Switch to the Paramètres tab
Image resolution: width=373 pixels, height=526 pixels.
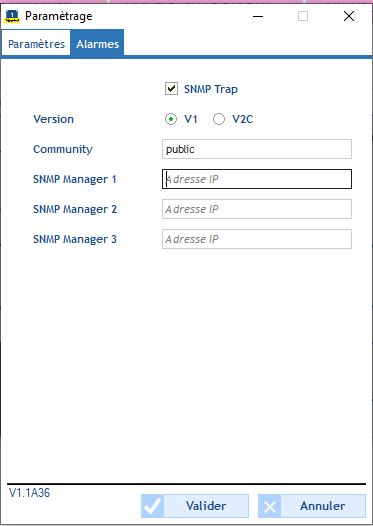coord(36,44)
